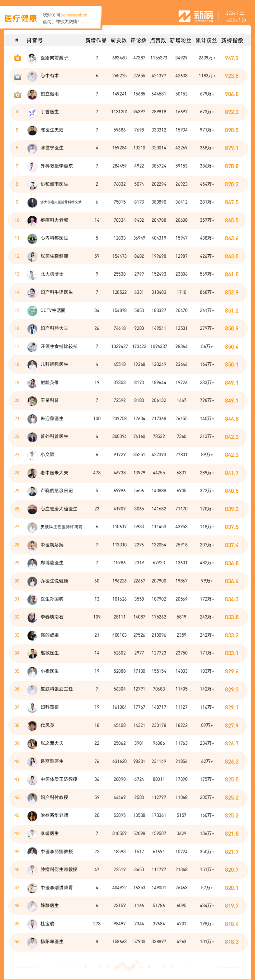Viewport: 255px width, 980px height.
Task: Select the 杨阳羊医生 account name
Action: click(52, 942)
